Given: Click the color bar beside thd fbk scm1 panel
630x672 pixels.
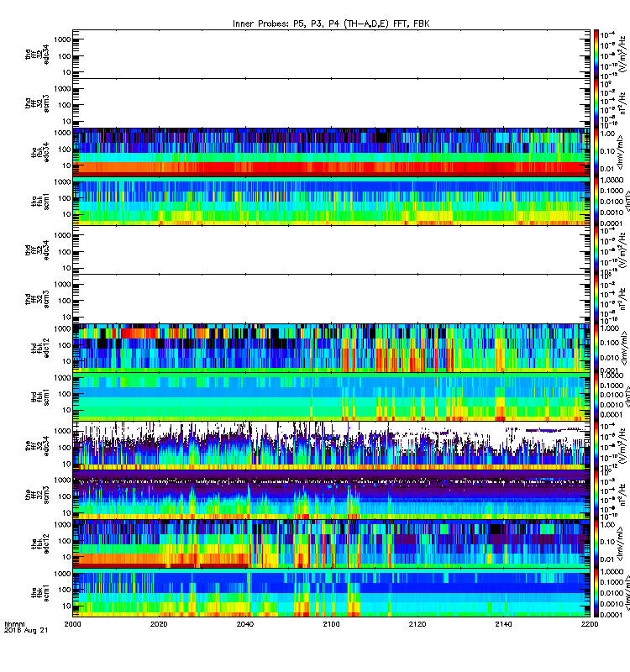Looking at the screenshot, I should click(x=596, y=397).
